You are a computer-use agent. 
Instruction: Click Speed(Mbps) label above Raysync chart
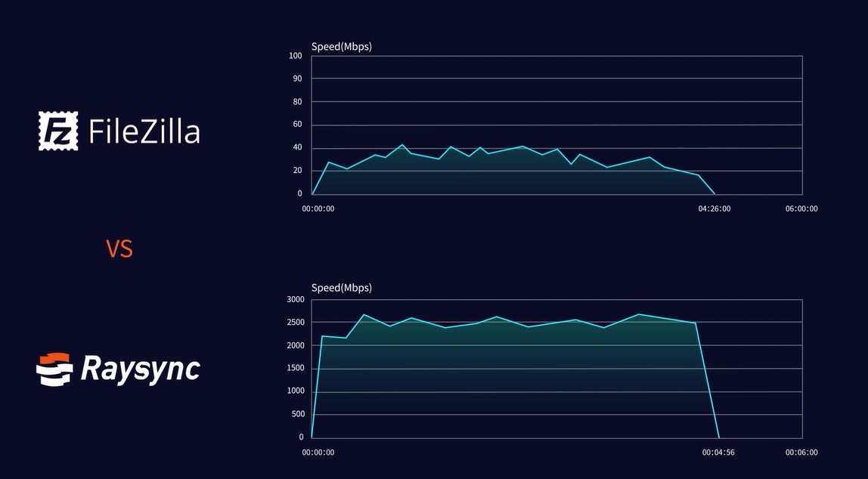tap(342, 288)
